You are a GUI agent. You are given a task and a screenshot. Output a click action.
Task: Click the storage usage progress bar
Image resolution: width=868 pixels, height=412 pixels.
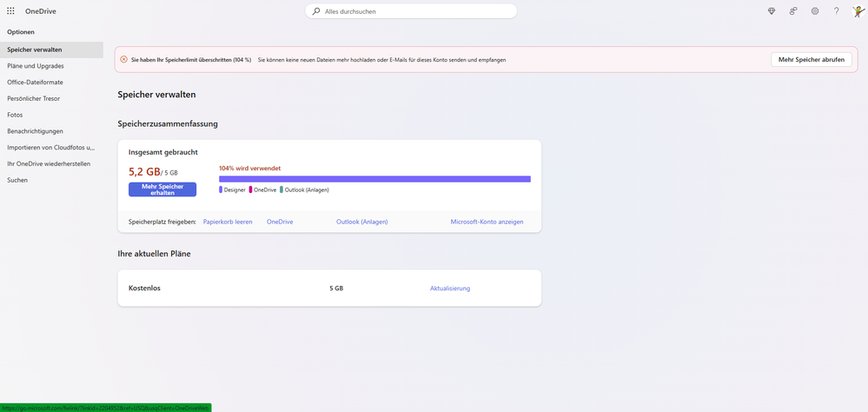(374, 179)
